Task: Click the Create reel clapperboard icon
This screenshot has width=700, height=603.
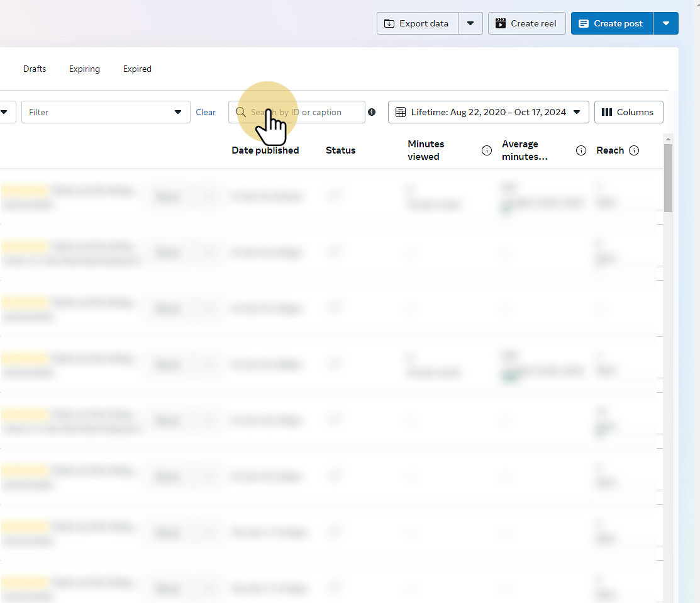Action: click(x=501, y=23)
